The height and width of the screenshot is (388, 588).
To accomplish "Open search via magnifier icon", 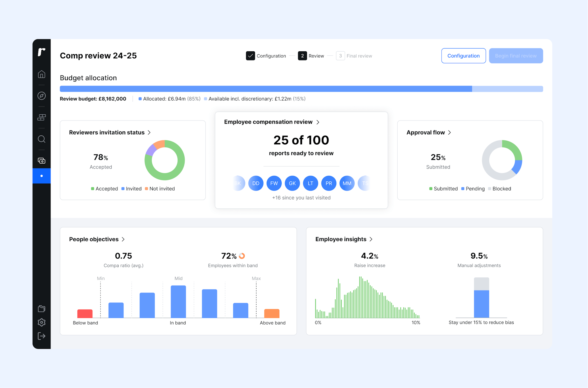I will point(42,139).
